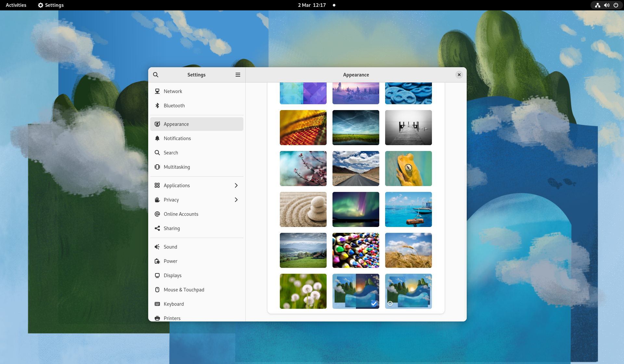Select the dandelions wallpaper
The image size is (624, 364).
(303, 291)
